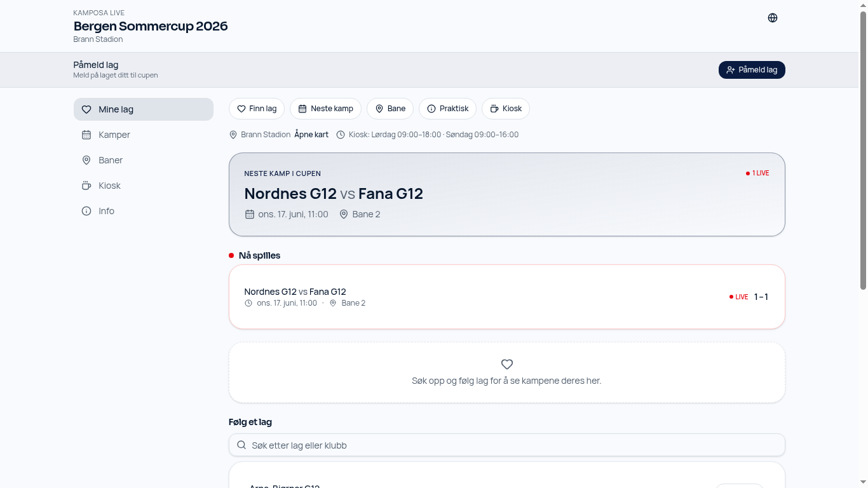Click the page vertical scrollbar
868x488 pixels.
tap(863, 244)
